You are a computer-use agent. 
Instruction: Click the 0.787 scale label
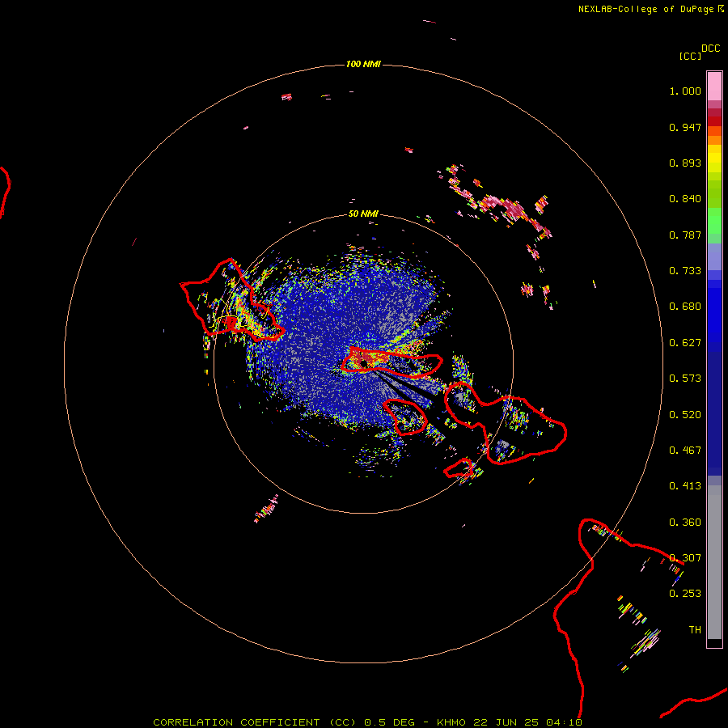(x=685, y=235)
